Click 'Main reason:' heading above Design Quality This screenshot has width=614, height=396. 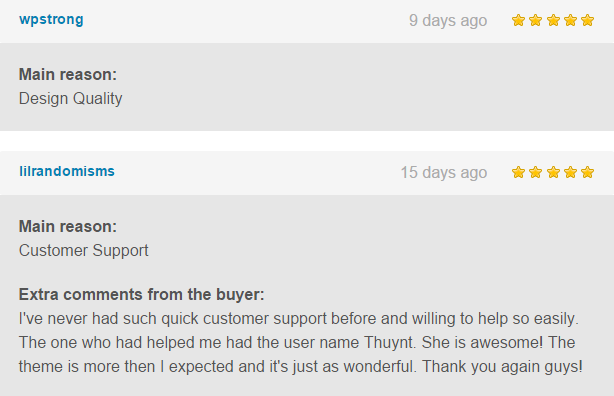click(68, 74)
